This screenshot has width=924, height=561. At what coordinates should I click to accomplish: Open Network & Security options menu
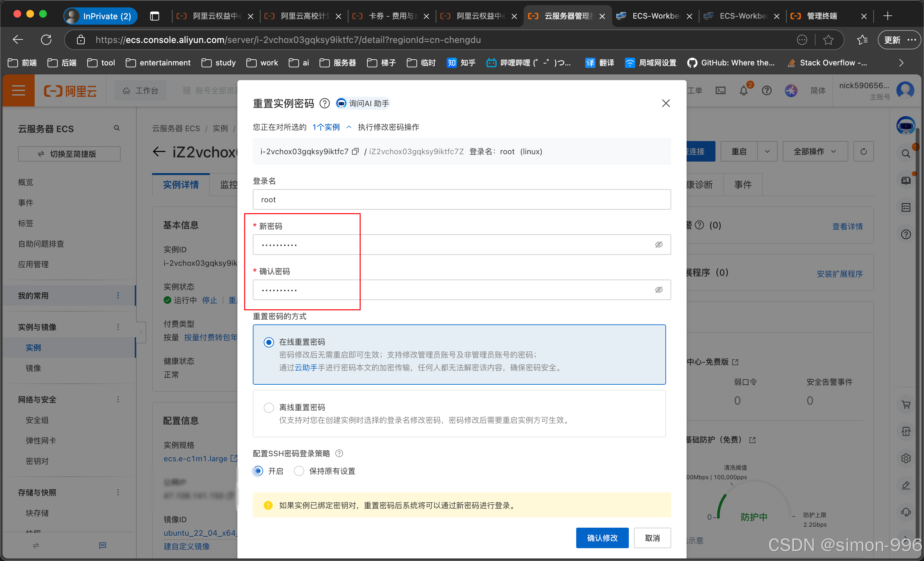pos(118,399)
